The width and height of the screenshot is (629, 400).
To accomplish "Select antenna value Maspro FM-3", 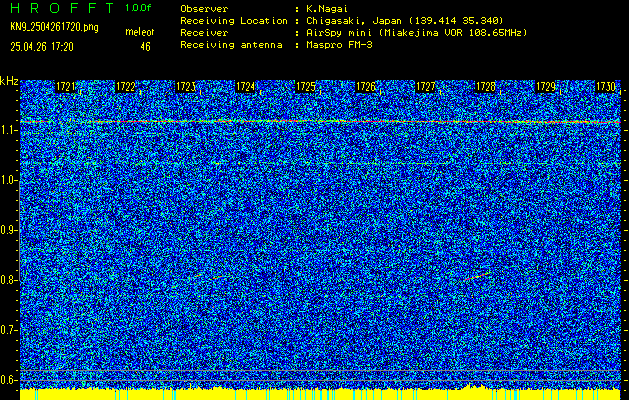I will coord(339,45).
